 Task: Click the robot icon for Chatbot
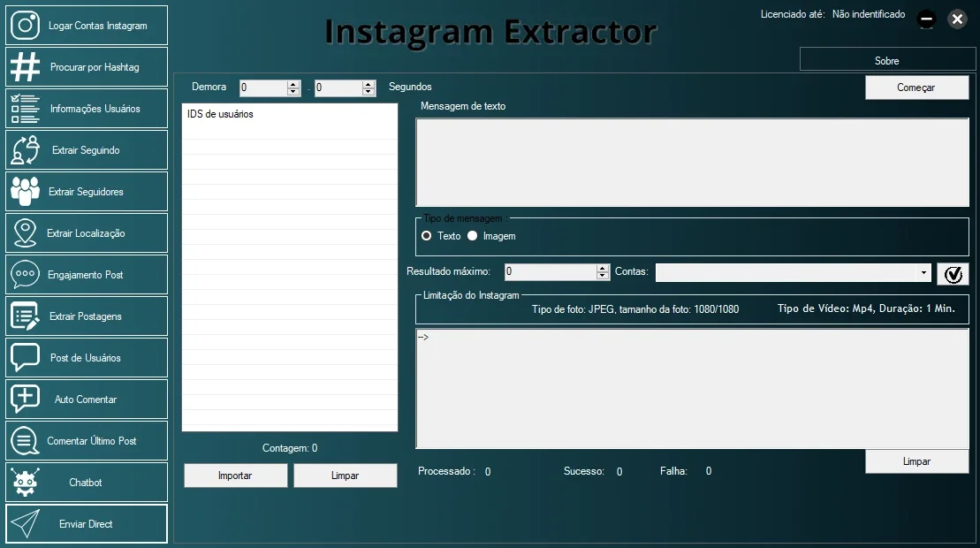25,483
